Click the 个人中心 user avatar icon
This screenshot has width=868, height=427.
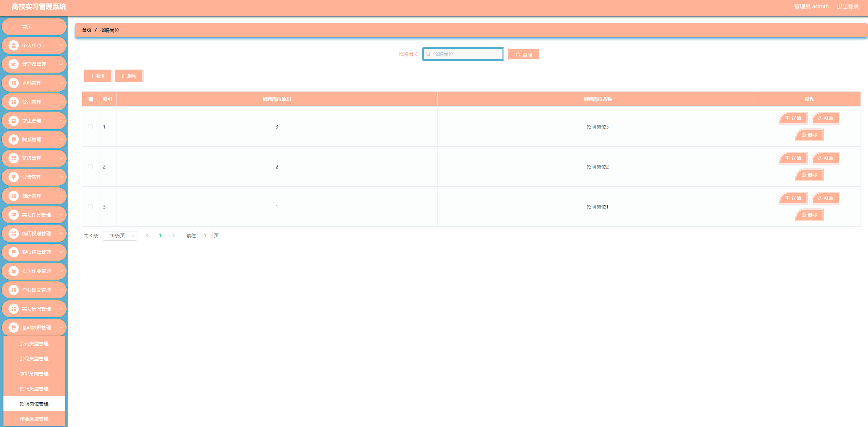14,45
